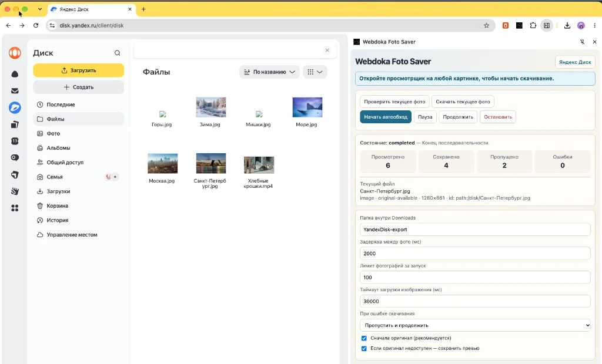Image resolution: width=602 pixels, height=364 pixels.
Task: Open the grid view mode dropdown
Action: [315, 72]
